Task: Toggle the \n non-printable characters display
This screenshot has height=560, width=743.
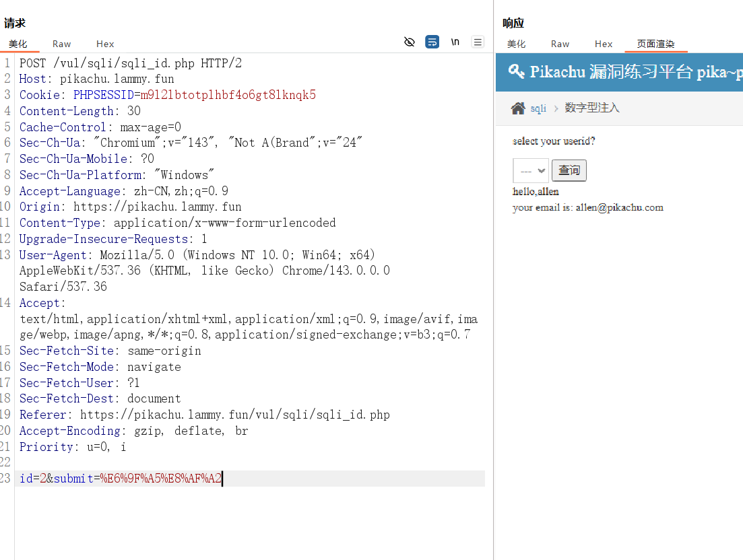Action: coord(455,42)
